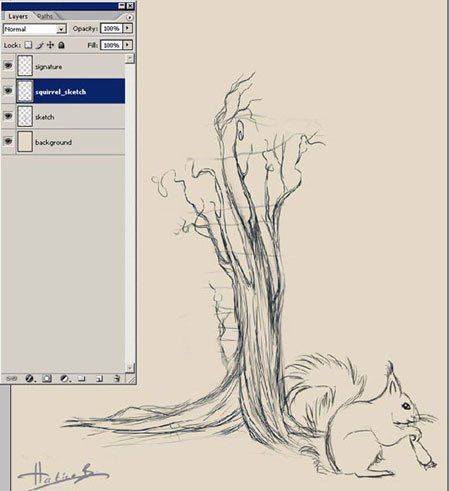Switch to the Paths tab
This screenshot has width=450, height=491.
[x=45, y=16]
